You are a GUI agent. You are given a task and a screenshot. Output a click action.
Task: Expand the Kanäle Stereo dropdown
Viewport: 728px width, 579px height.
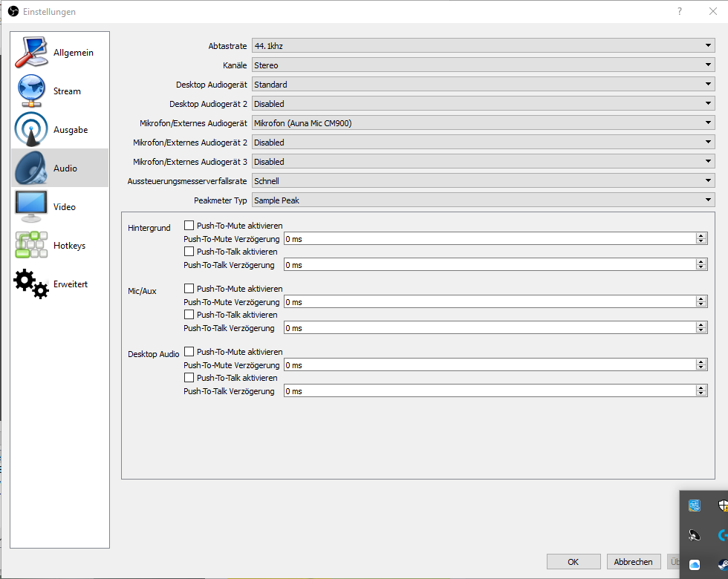pyautogui.click(x=483, y=65)
